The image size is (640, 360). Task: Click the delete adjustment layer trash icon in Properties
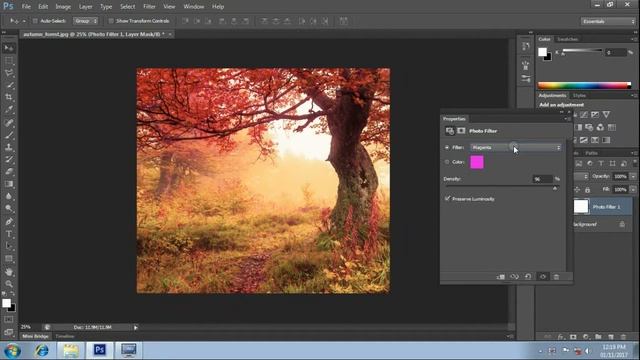(556, 277)
